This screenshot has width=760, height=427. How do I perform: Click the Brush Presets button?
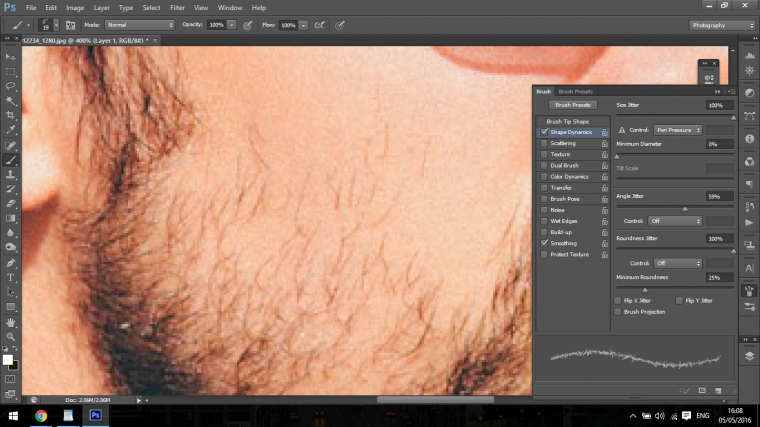573,105
